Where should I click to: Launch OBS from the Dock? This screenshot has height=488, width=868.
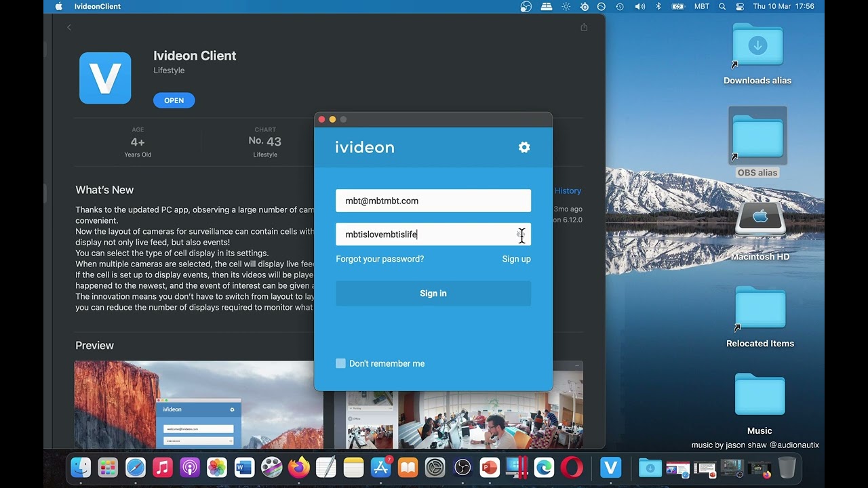[x=462, y=468]
